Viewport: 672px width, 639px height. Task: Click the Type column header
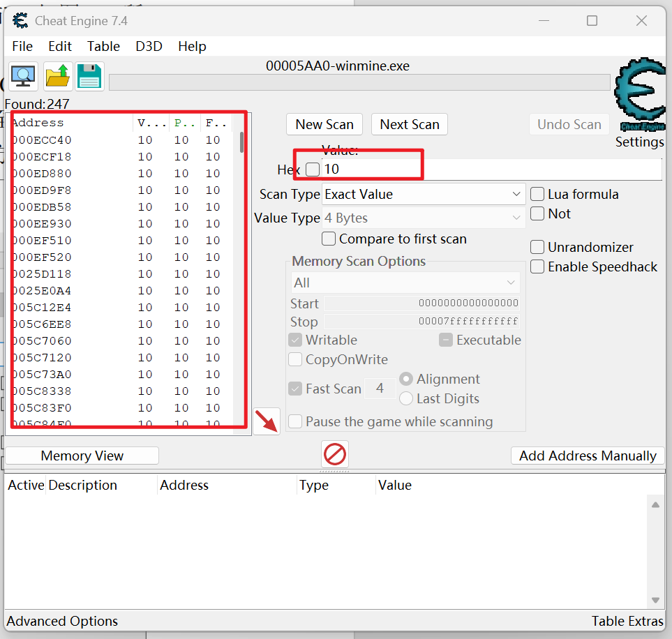[x=336, y=485]
